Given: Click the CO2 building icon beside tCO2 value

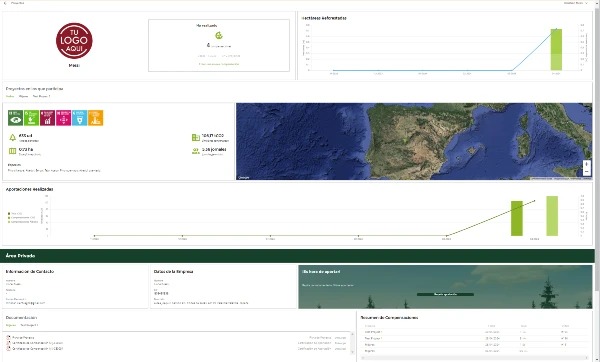Looking at the screenshot, I should (196, 137).
